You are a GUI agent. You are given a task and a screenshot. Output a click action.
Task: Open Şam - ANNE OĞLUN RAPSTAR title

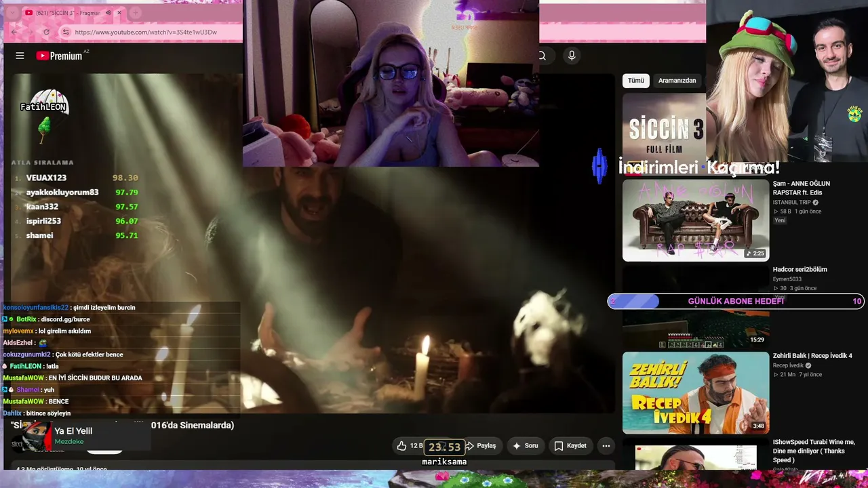click(x=802, y=188)
